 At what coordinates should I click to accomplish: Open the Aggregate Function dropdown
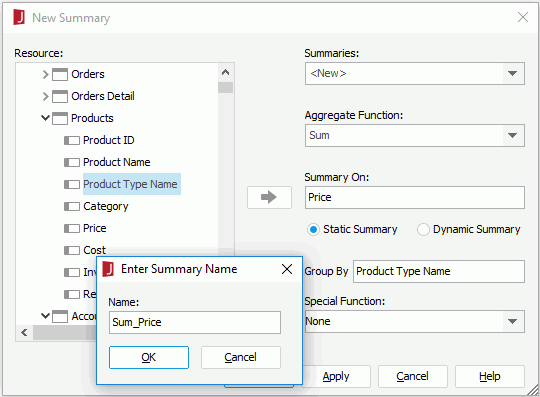tap(512, 135)
